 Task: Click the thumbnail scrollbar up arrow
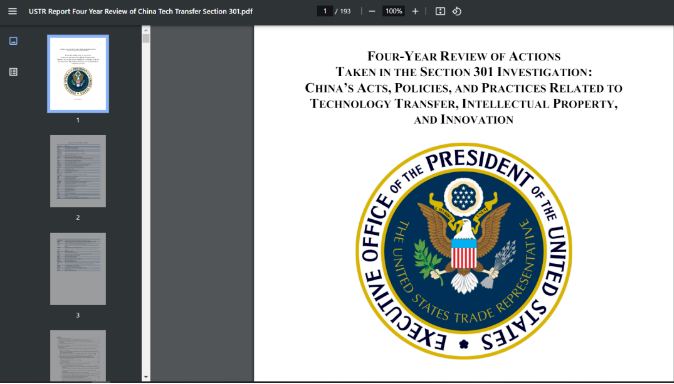click(146, 30)
